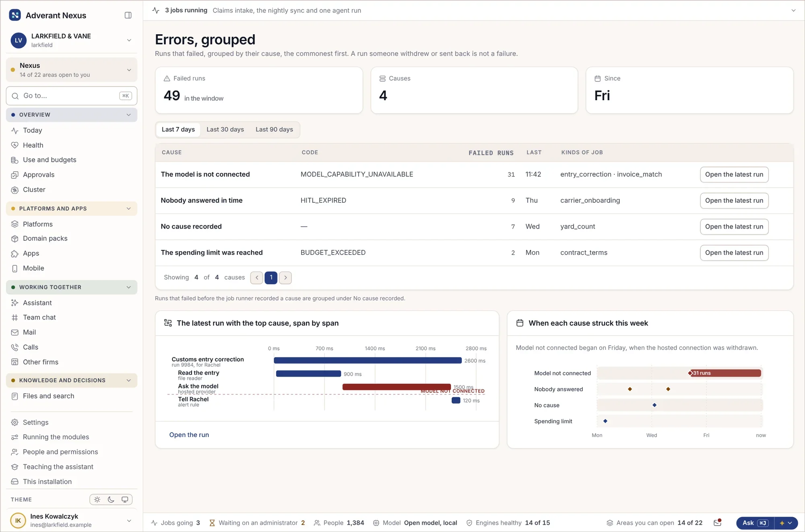Expand the Nexus areas dropdown

click(72, 70)
